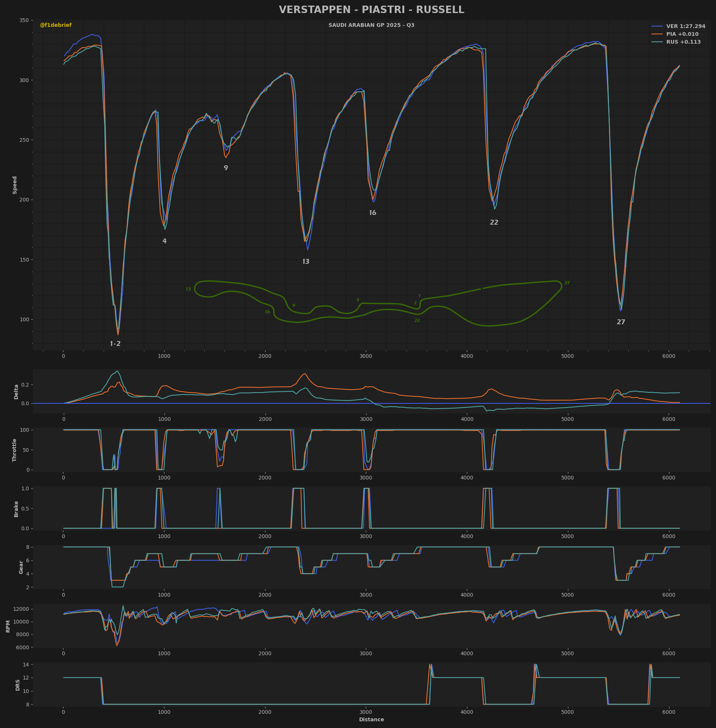Click the green 13 label on the track map
Screen dimensions: 716x728
188,289
